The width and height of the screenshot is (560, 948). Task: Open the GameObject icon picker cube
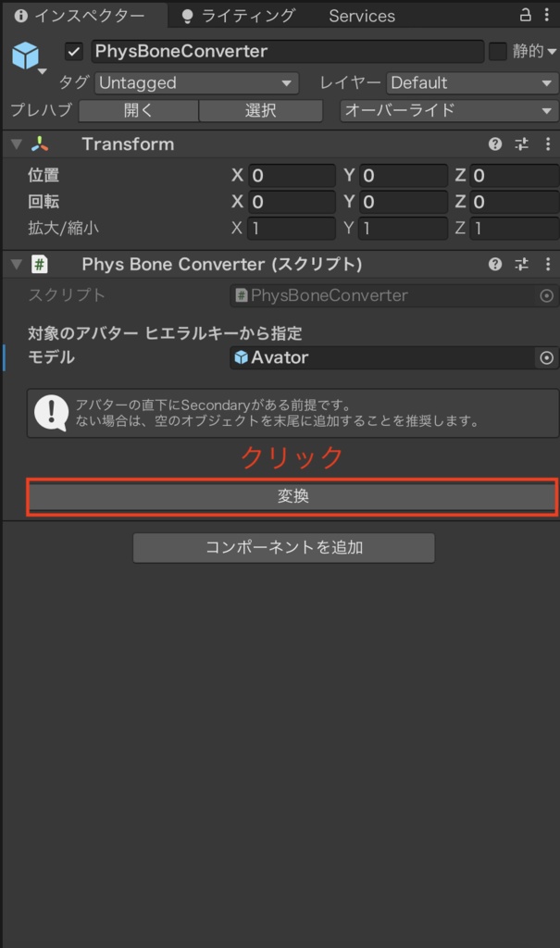click(x=25, y=56)
